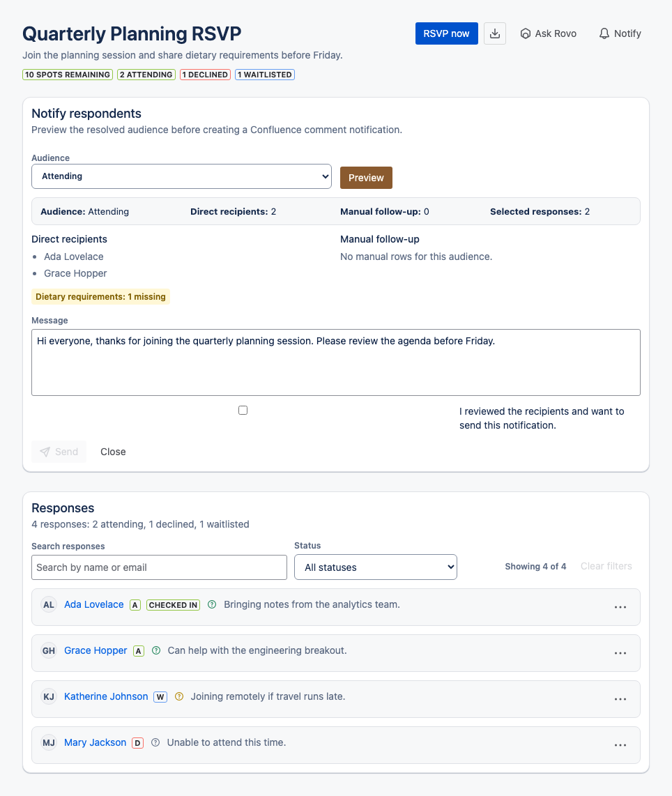This screenshot has width=672, height=796.
Task: Click the CHECKED IN badge on Ada Lovelace
Action: (173, 605)
